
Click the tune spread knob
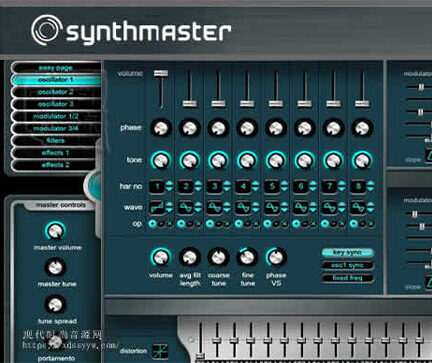point(55,304)
